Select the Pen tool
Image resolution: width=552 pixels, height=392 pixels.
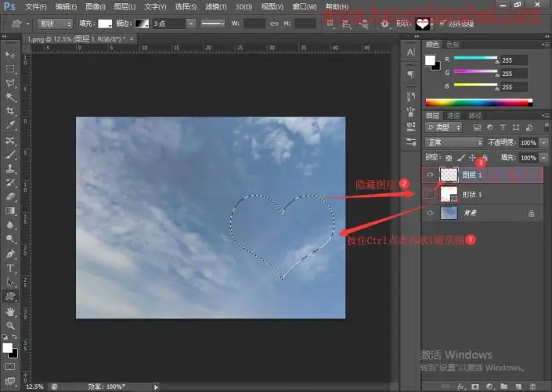(x=10, y=254)
